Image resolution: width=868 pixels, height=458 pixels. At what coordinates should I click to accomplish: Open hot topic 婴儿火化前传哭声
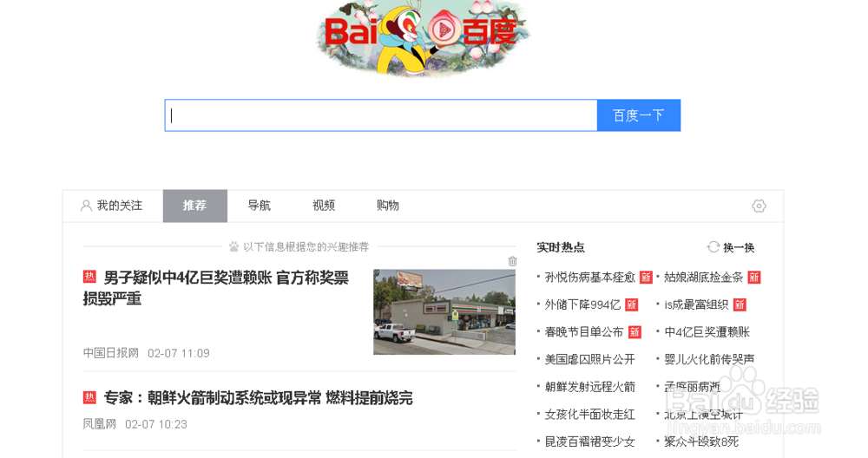pos(709,359)
